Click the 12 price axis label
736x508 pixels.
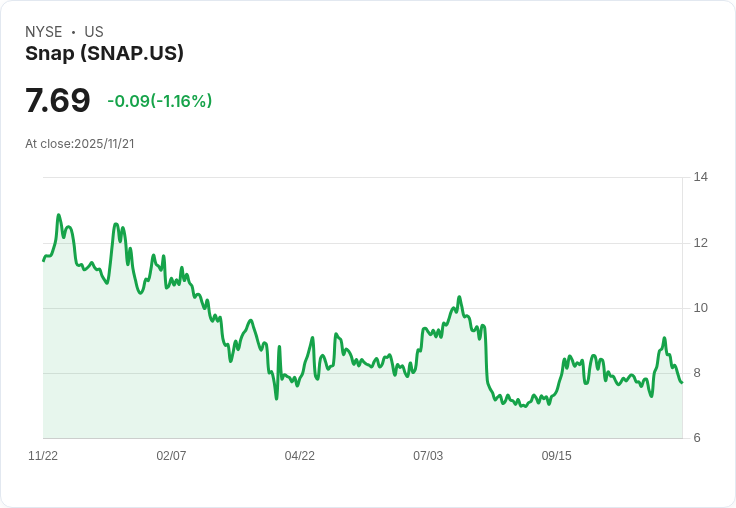[x=700, y=243]
